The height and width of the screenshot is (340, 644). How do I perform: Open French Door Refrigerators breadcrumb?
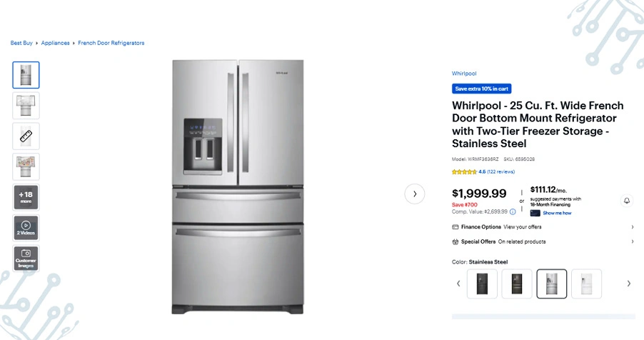111,43
